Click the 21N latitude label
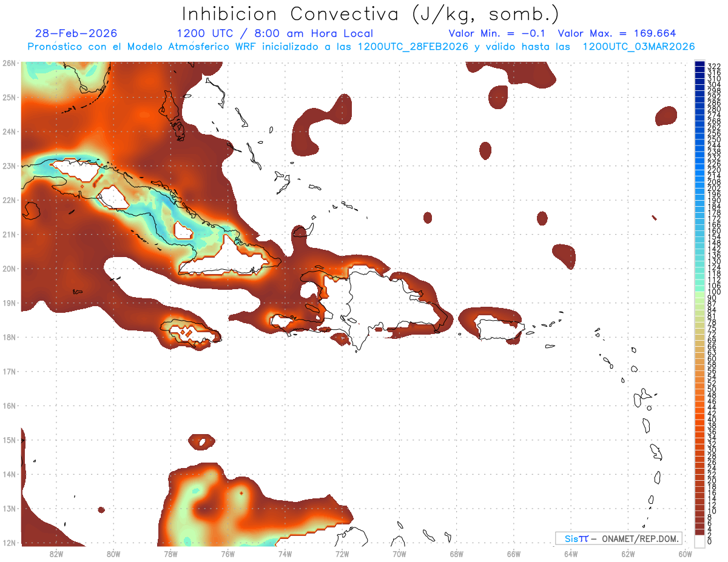The image size is (728, 562). (x=9, y=234)
